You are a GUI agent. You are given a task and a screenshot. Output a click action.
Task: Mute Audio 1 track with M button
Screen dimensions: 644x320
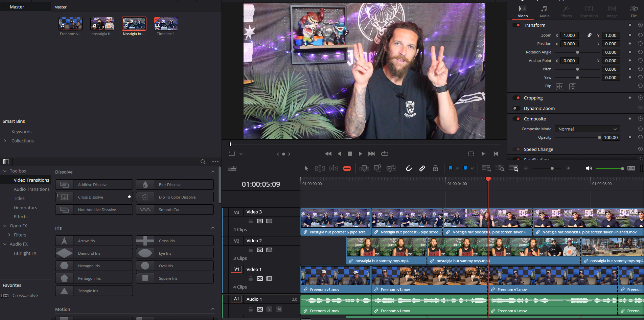point(279,309)
